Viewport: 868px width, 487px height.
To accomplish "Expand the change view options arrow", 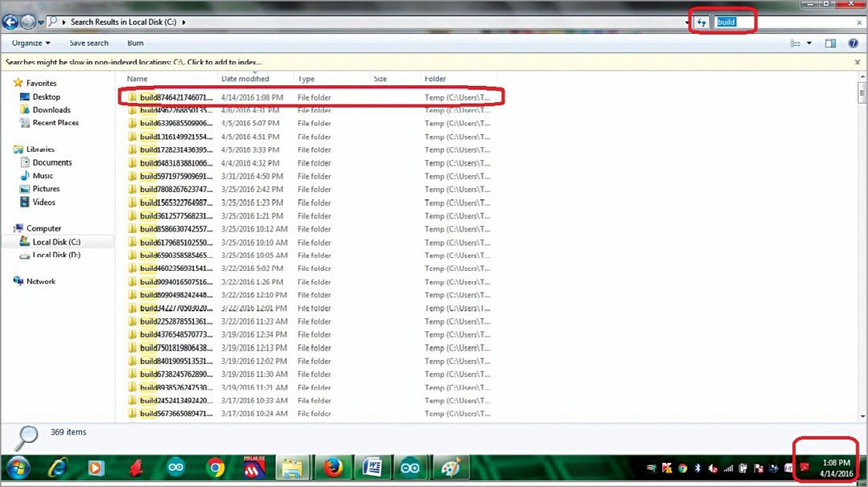I will [809, 43].
